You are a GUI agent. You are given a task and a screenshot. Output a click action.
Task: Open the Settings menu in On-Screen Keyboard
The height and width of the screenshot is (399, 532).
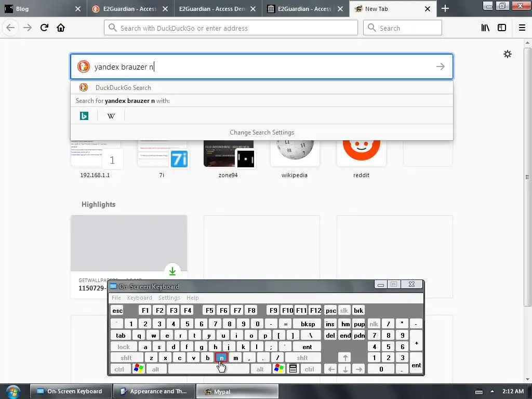169,298
